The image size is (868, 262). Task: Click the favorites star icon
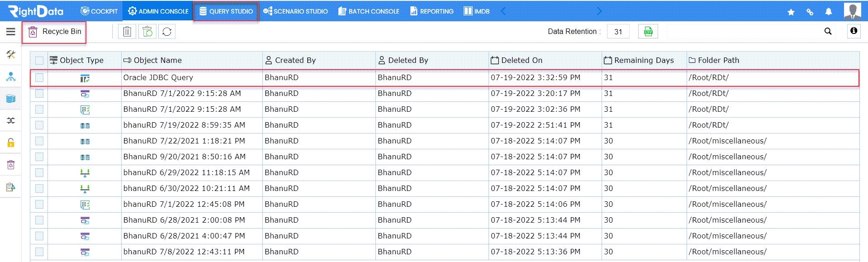click(x=791, y=12)
